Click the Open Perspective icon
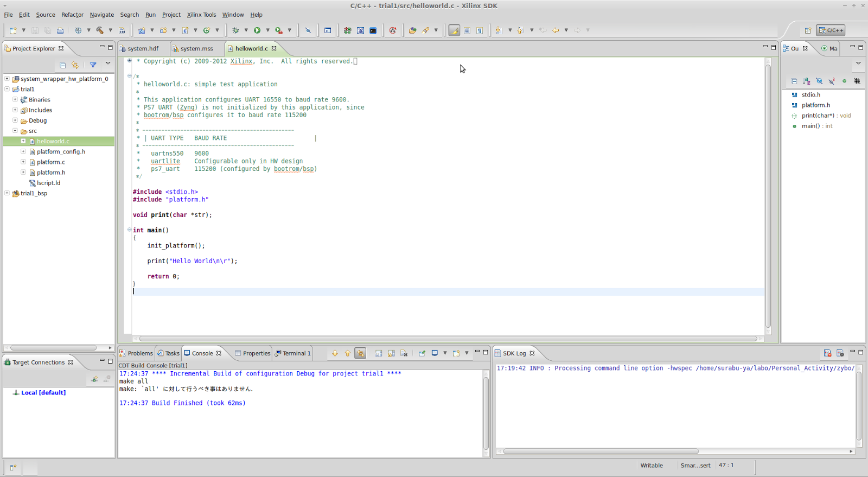 click(808, 30)
